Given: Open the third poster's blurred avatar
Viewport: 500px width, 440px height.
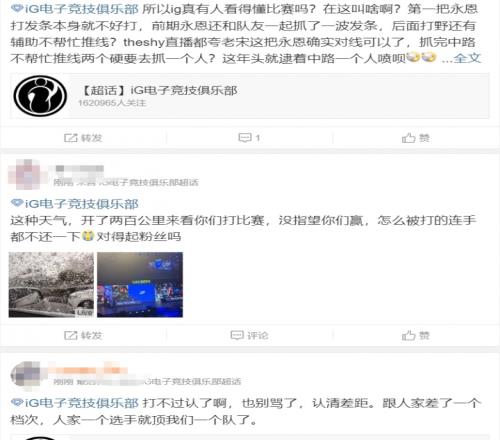Looking at the screenshot, I should [25, 375].
